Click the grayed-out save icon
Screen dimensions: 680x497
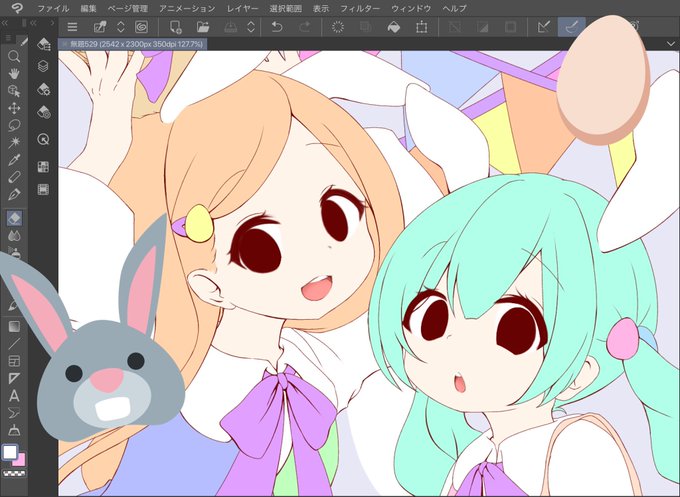231,27
